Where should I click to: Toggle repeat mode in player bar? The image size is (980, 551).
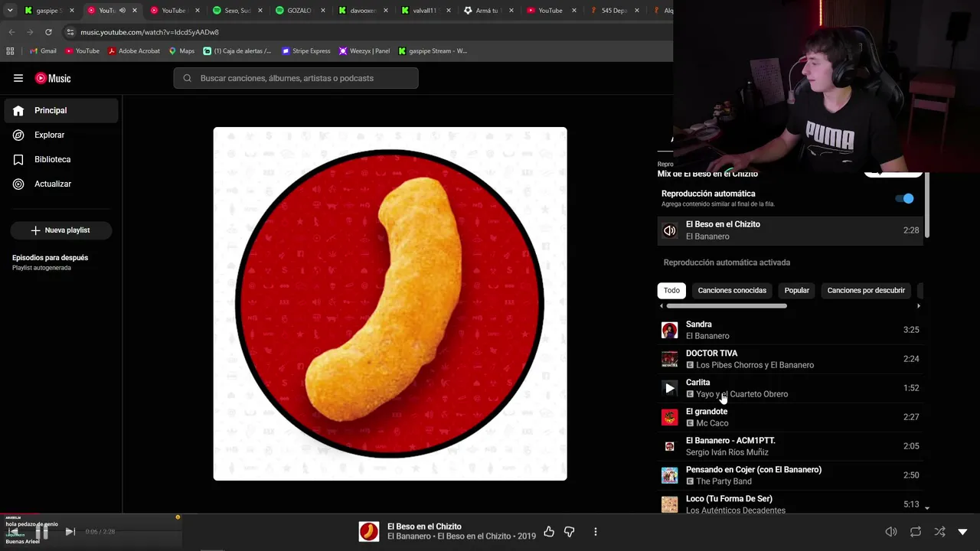pyautogui.click(x=916, y=532)
